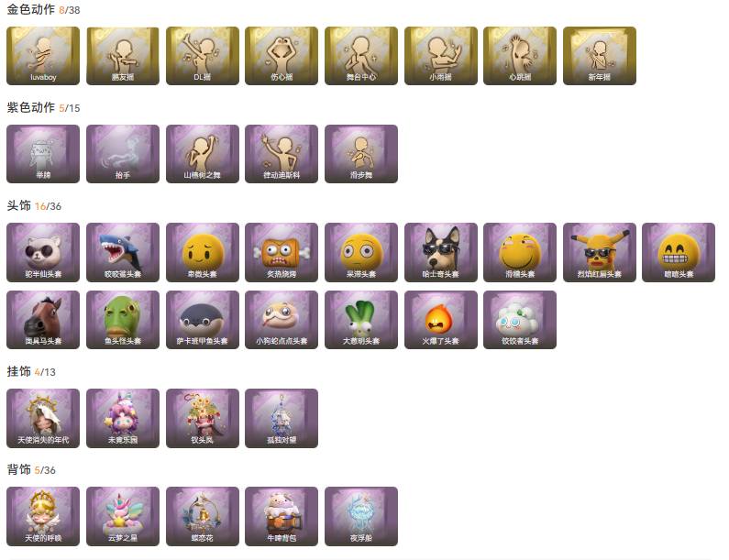This screenshot has height=560, width=729.
Task: Pick the 夜浮船 back accessory
Action: 361,516
